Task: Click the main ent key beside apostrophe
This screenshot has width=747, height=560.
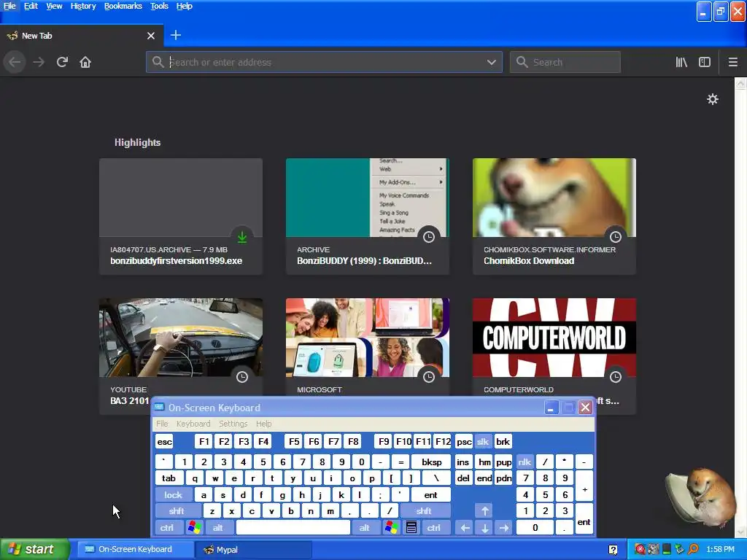Action: click(x=430, y=495)
